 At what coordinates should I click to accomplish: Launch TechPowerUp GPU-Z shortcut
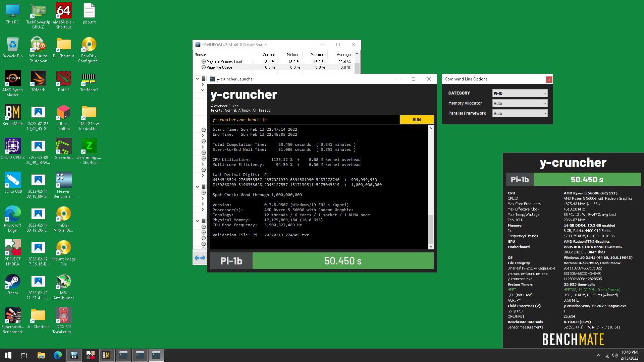[38, 16]
